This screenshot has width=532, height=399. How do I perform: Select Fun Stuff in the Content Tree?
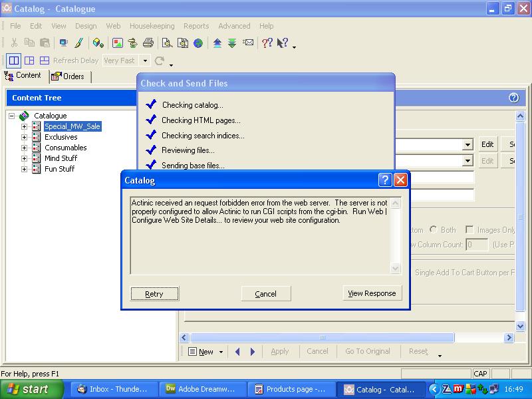(x=59, y=169)
